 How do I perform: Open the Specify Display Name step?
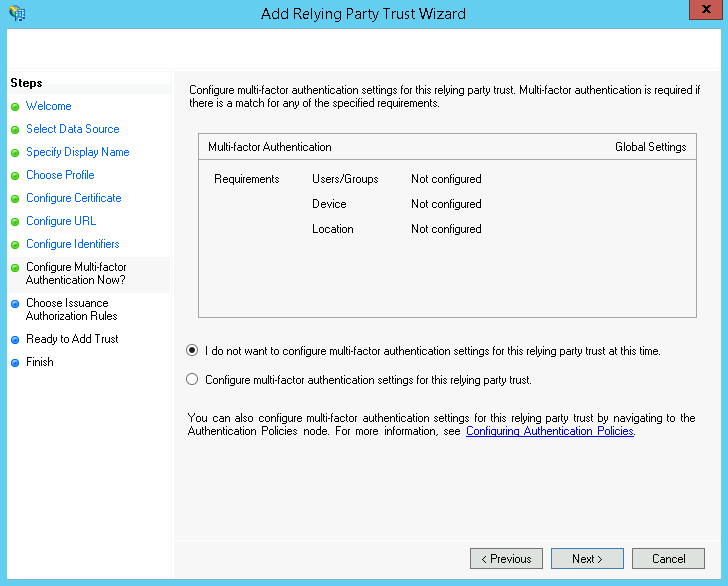[78, 152]
